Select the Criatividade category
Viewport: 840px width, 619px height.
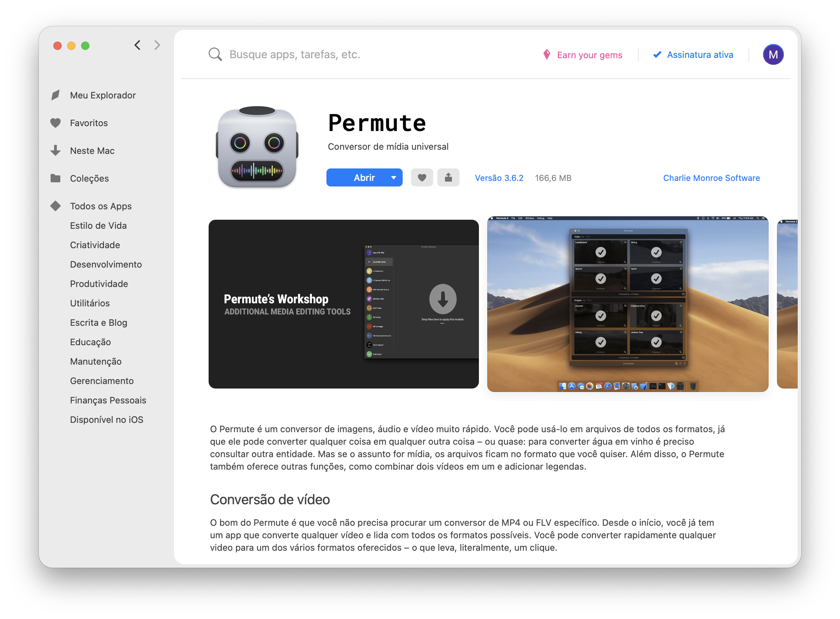(95, 245)
